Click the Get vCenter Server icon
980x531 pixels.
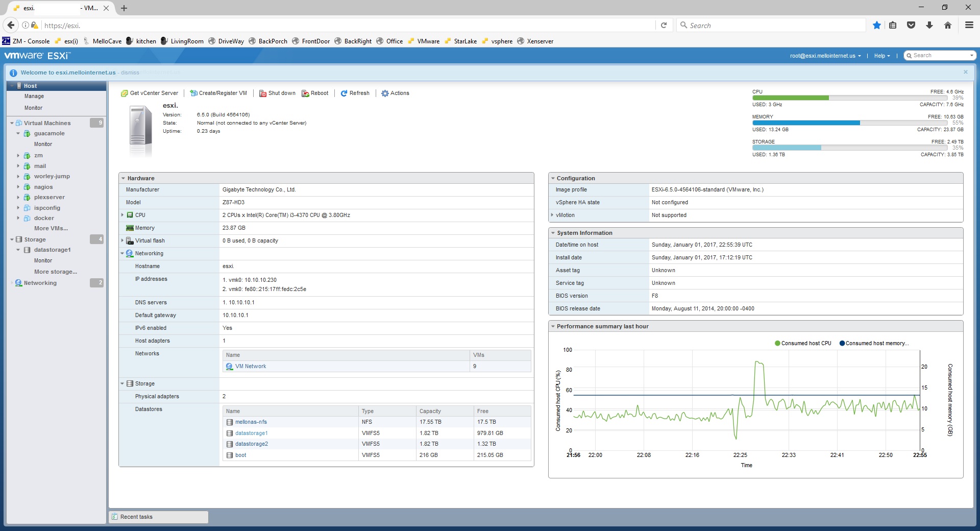pyautogui.click(x=124, y=93)
